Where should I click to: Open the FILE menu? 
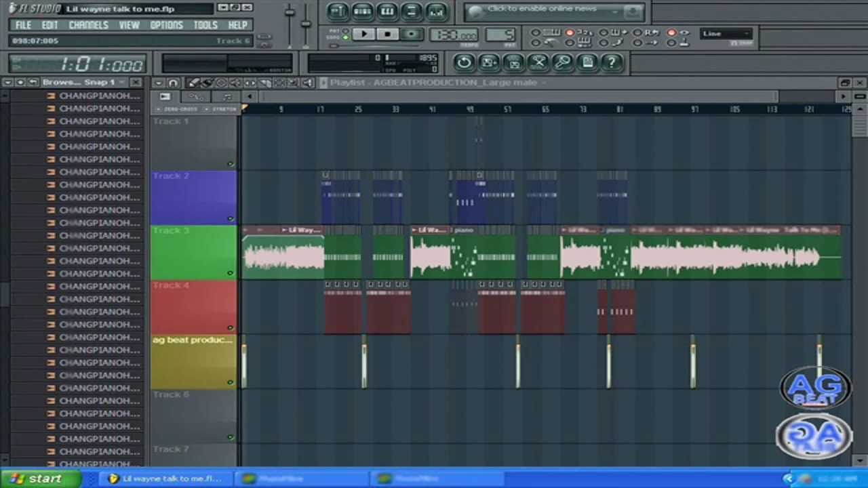pyautogui.click(x=23, y=25)
